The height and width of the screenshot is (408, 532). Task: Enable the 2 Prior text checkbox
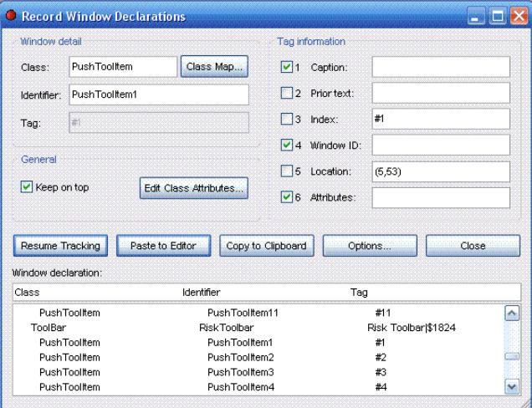[x=287, y=93]
